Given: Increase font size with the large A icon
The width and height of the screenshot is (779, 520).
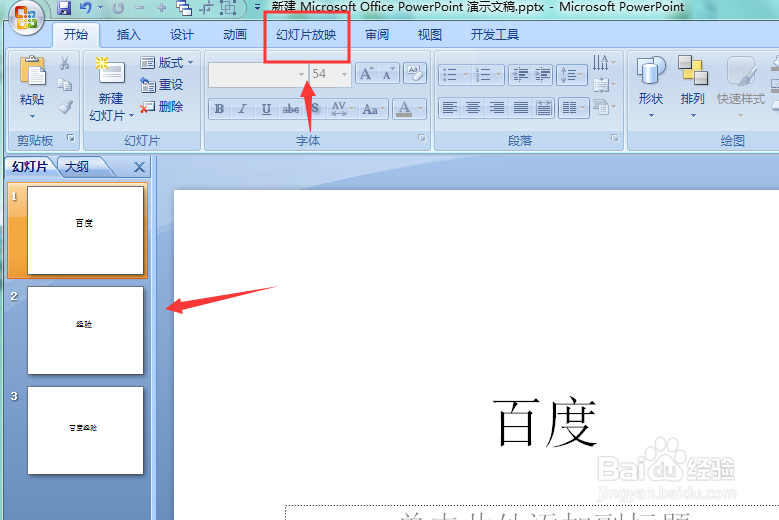Looking at the screenshot, I should (367, 74).
